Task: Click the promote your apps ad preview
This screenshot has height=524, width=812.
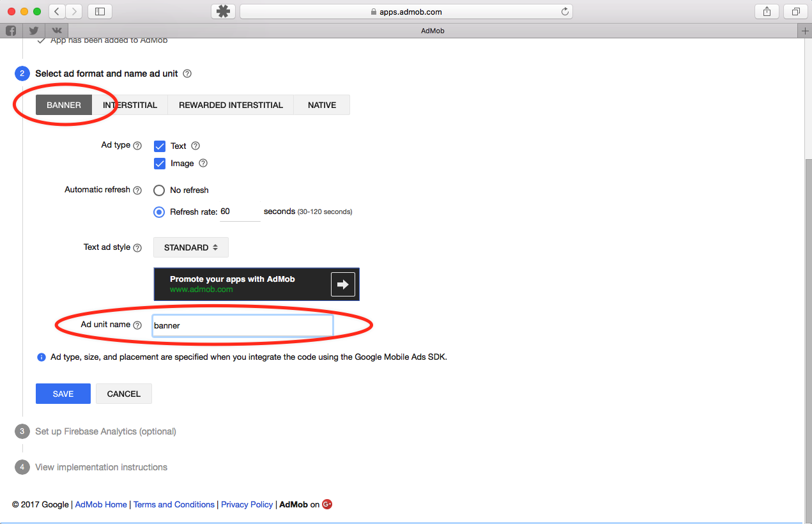Action: pyautogui.click(x=256, y=284)
